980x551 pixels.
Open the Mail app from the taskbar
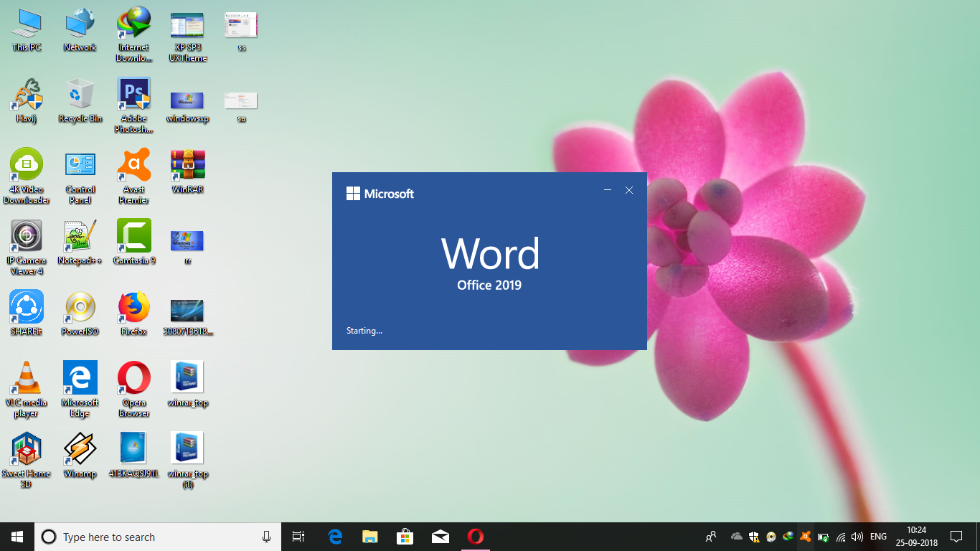coord(440,537)
